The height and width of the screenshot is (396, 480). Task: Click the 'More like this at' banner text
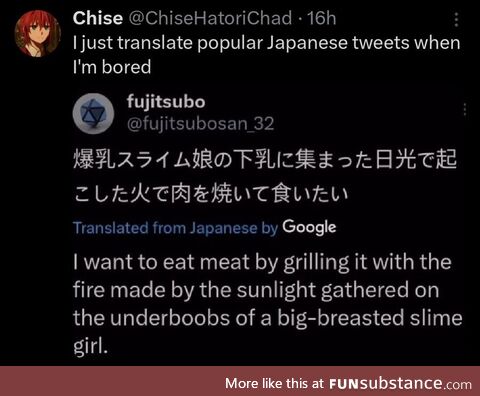(x=274, y=383)
